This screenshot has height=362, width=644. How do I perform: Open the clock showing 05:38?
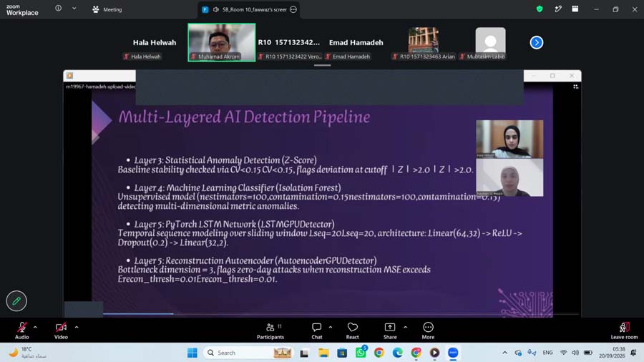(612, 353)
